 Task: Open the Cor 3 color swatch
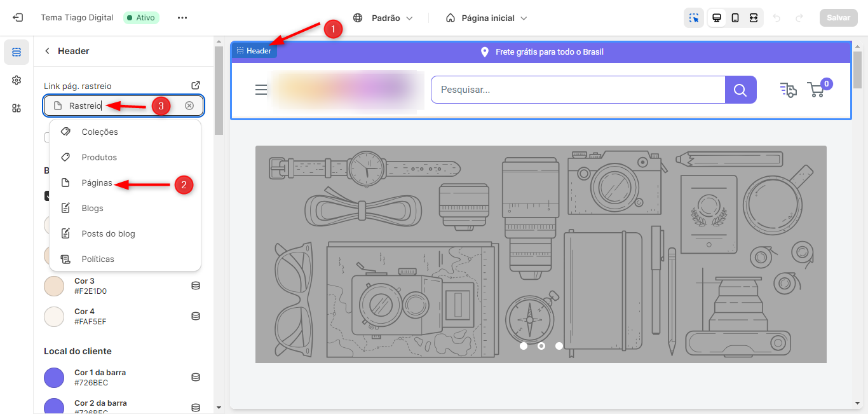tap(54, 286)
